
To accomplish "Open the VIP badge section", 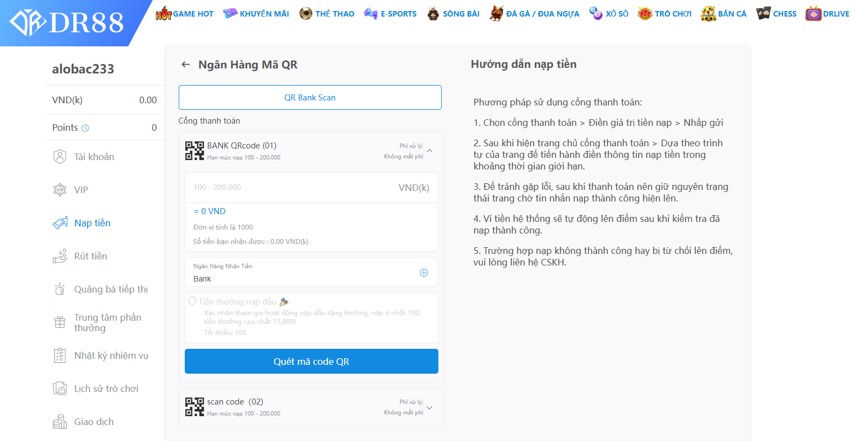I will (x=81, y=190).
